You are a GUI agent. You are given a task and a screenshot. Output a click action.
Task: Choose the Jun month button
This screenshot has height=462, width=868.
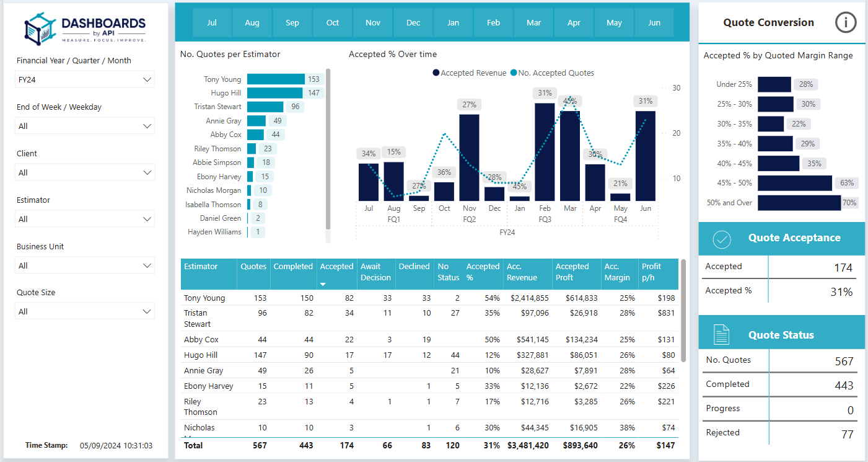(654, 23)
